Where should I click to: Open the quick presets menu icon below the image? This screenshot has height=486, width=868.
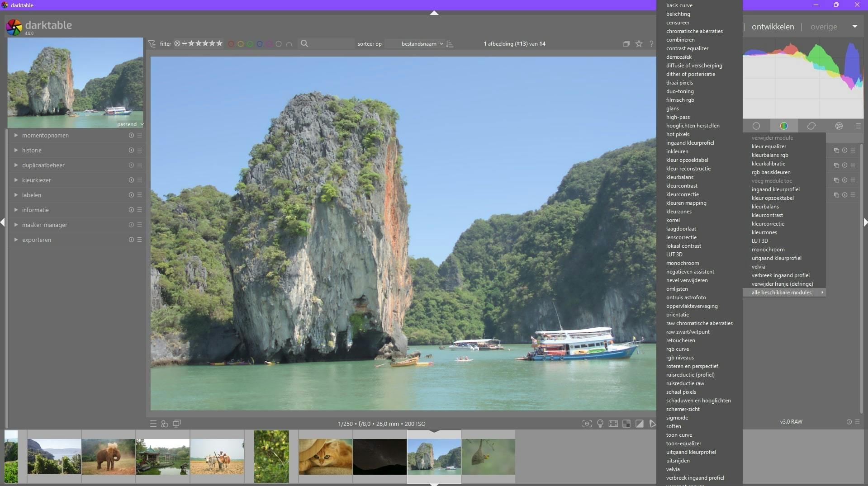(153, 424)
